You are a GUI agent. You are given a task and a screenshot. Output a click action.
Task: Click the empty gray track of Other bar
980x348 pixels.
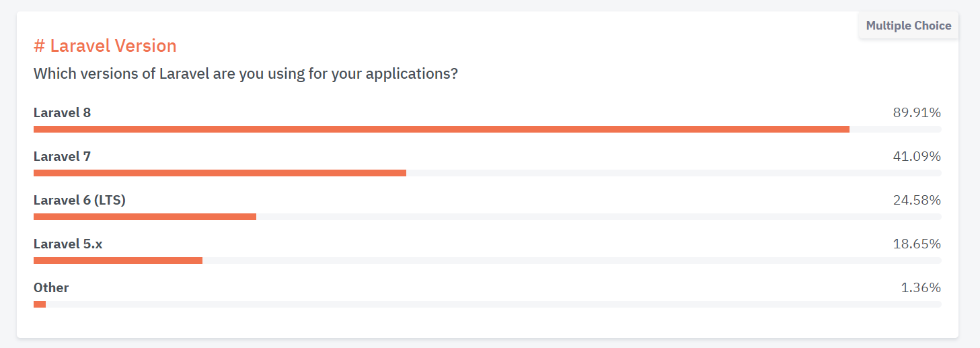(x=494, y=304)
